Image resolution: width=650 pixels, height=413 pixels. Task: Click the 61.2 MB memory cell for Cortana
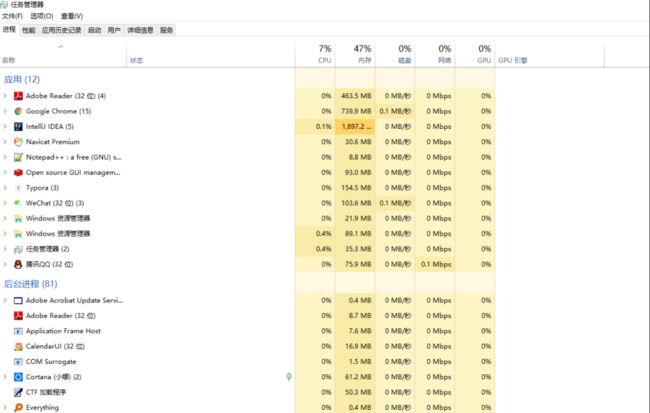tap(355, 377)
